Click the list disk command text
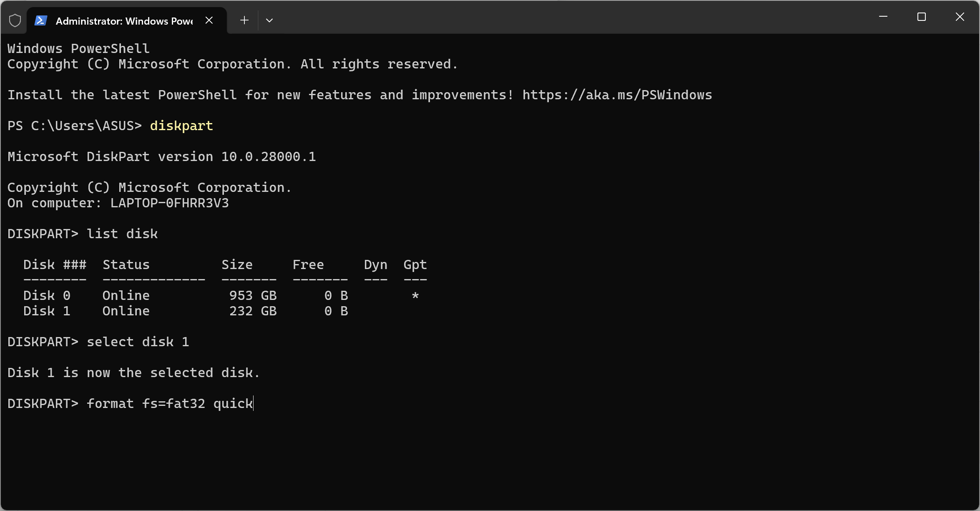Screen dimensions: 980x511 click(x=122, y=234)
